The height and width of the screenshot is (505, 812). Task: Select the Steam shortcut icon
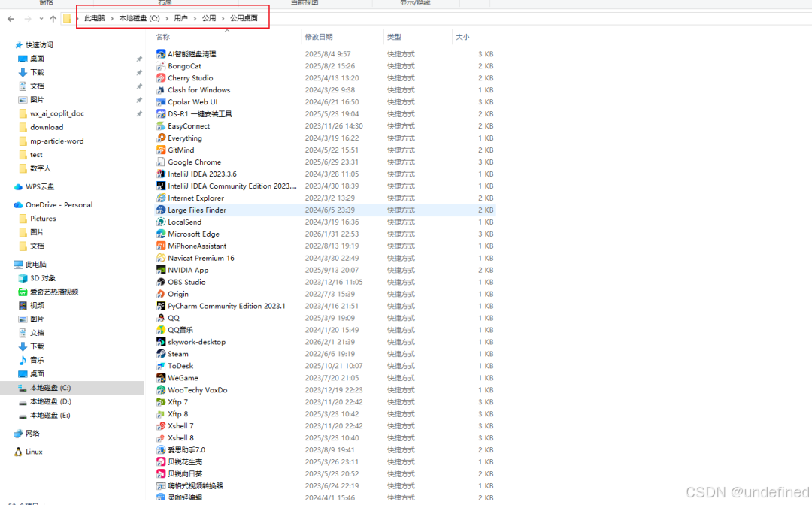coord(161,354)
